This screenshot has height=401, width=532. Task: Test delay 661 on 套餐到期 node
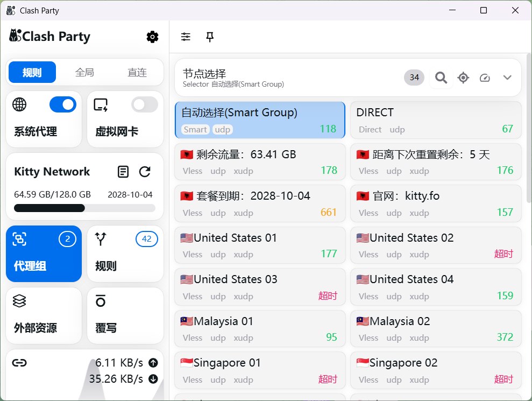click(329, 213)
